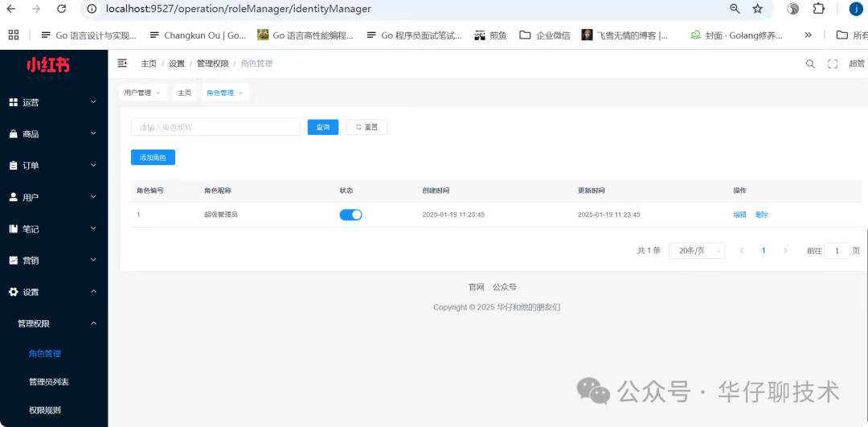Screen dimensions: 868x427
Task: Click 主页 in the breadcrumb
Action: (x=149, y=64)
